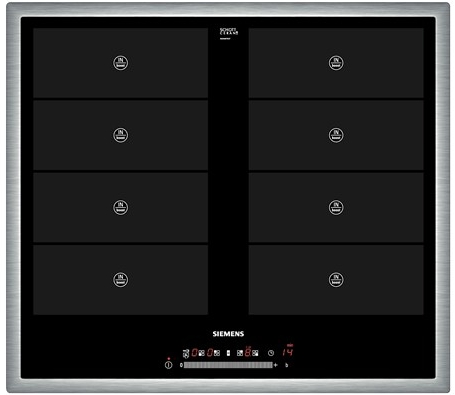Tap the top-right induction zone marker
This screenshot has height=395, width=455.
(x=336, y=63)
